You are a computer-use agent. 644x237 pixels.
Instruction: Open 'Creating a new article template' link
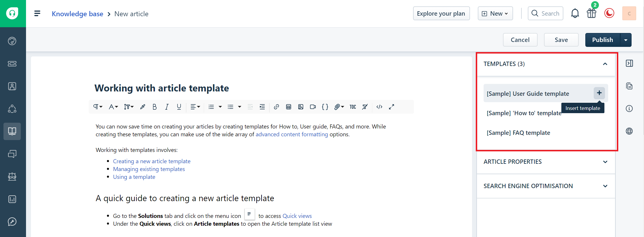point(152,161)
